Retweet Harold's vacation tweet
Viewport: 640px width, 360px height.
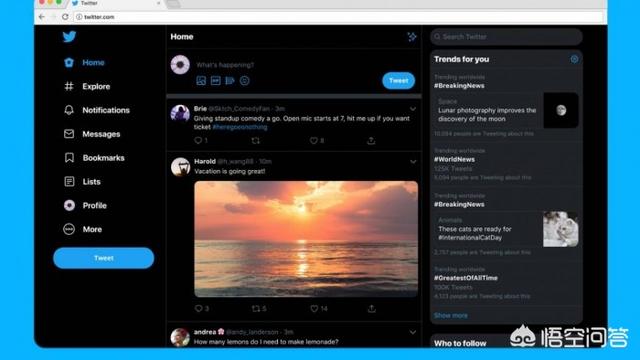click(x=256, y=309)
